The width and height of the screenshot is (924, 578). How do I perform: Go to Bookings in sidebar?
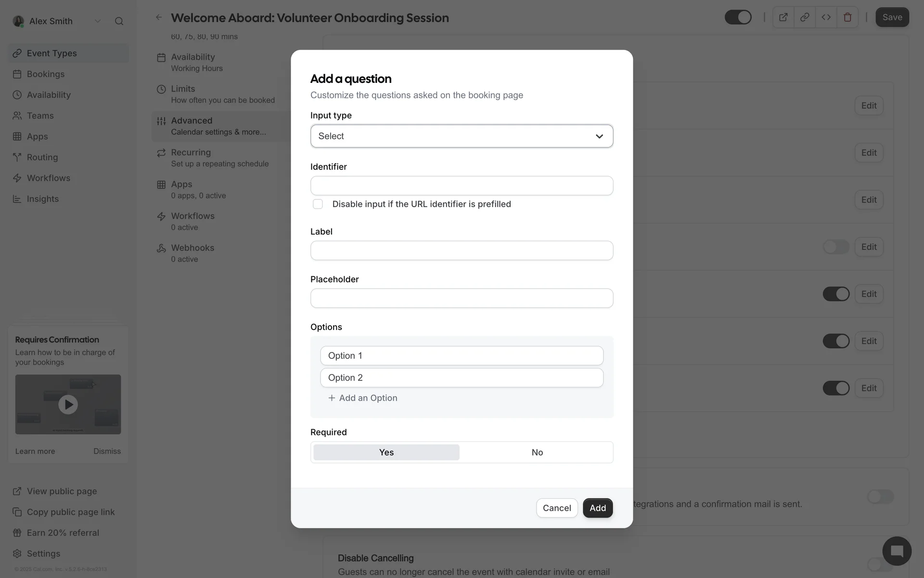(x=45, y=74)
